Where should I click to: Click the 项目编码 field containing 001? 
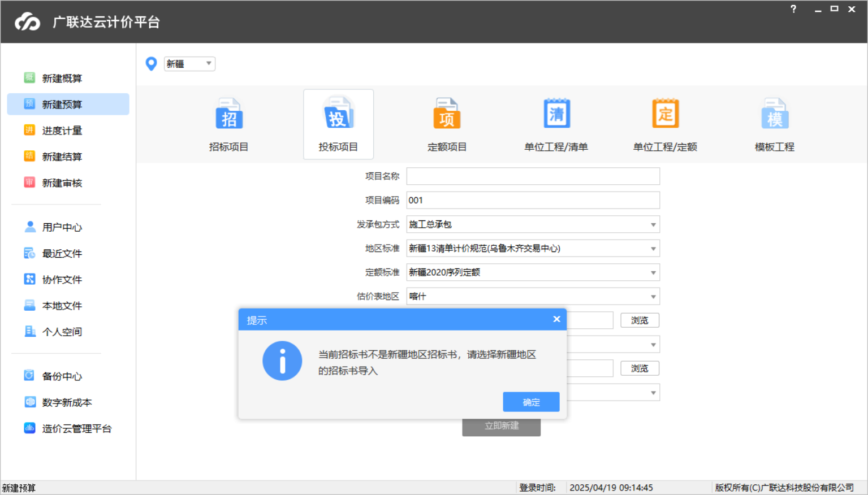tap(533, 200)
